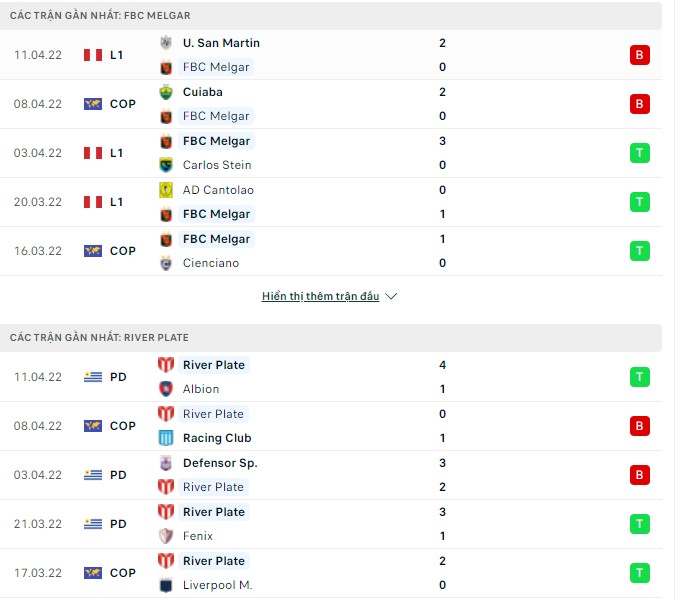Viewport: 675px width, 600px height.
Task: Click the Cienciano team crest
Action: coord(166,263)
